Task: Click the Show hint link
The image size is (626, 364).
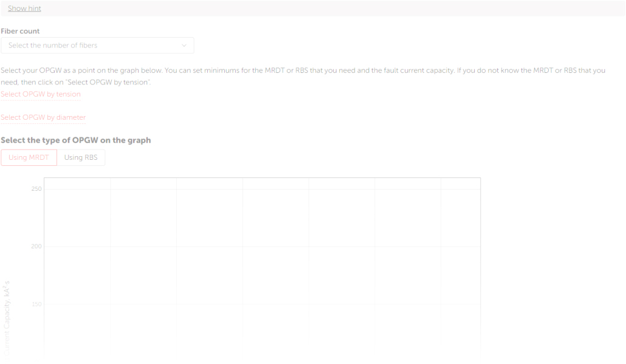Action: (x=24, y=9)
